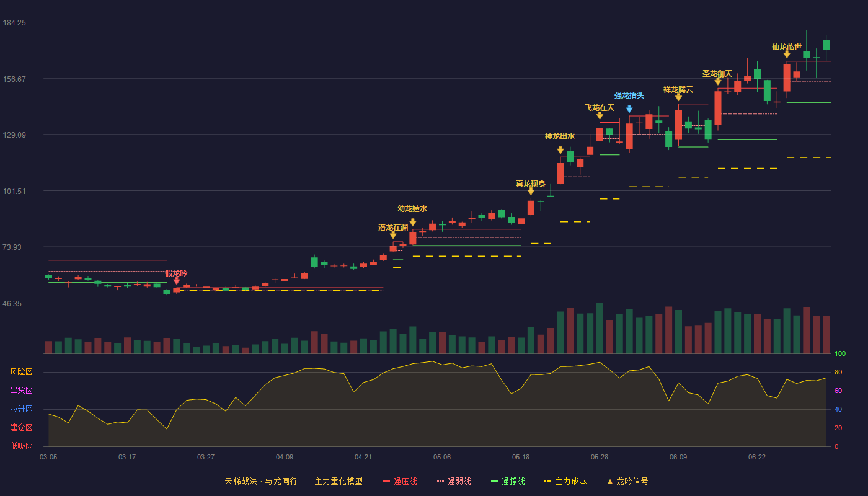Click the 仙龙临世 signal arrow
868x496 pixels.
click(x=787, y=55)
